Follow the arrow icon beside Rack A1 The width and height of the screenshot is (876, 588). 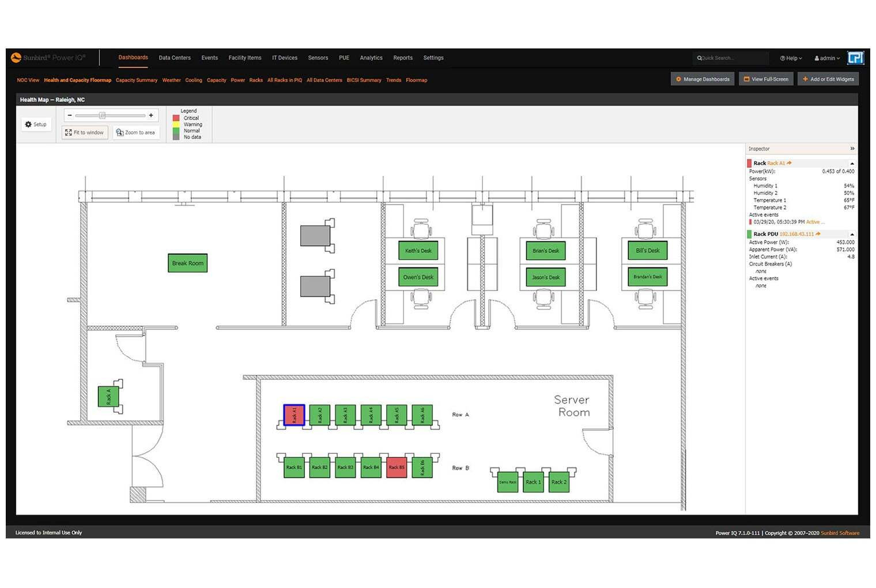[790, 163]
